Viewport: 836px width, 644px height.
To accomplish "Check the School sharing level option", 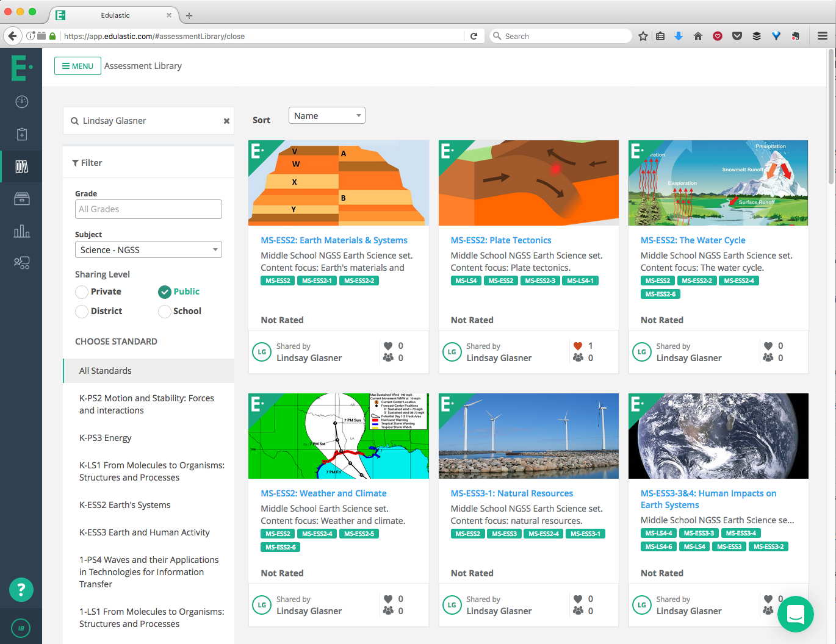I will pos(164,311).
